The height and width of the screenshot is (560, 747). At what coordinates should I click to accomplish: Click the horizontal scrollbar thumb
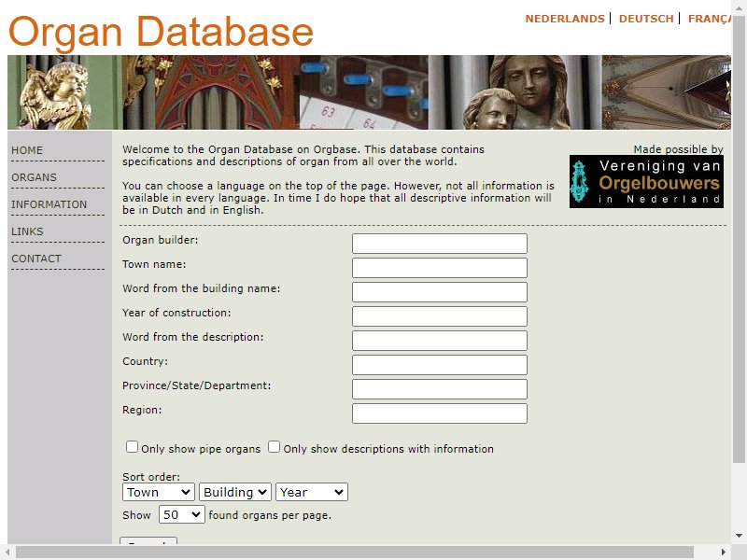point(355,552)
